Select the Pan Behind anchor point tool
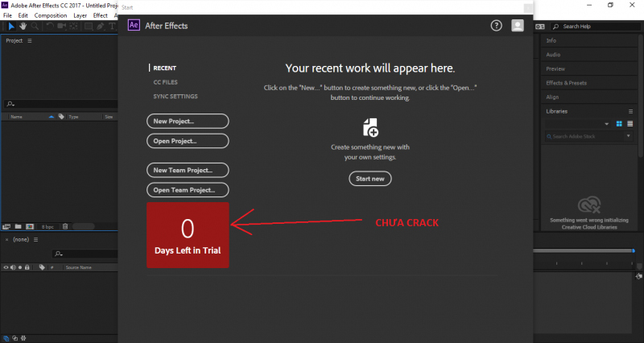 tap(73, 27)
